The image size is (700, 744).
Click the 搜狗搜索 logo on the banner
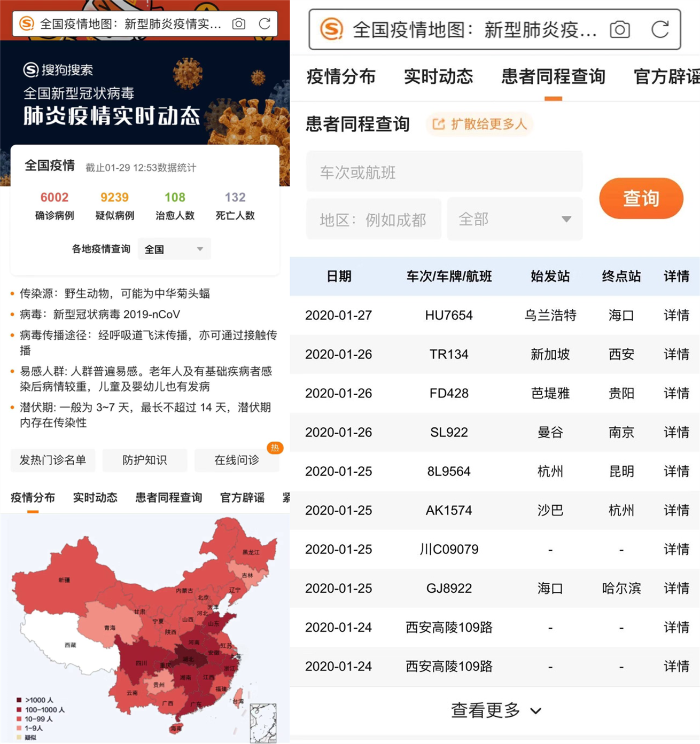(x=58, y=69)
